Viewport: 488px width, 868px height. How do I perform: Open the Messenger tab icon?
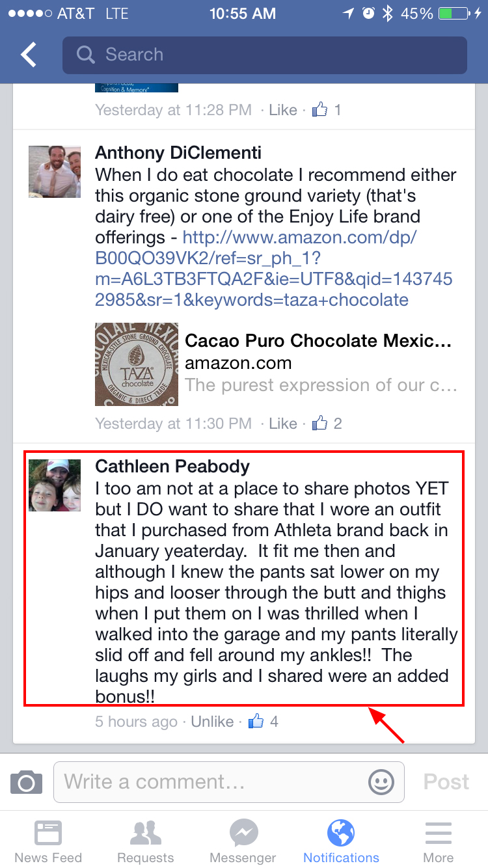(243, 841)
